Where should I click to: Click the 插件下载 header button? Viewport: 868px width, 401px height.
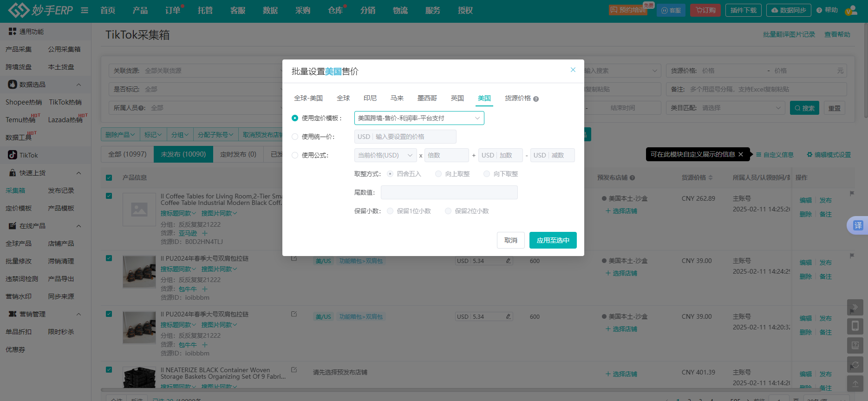(744, 10)
